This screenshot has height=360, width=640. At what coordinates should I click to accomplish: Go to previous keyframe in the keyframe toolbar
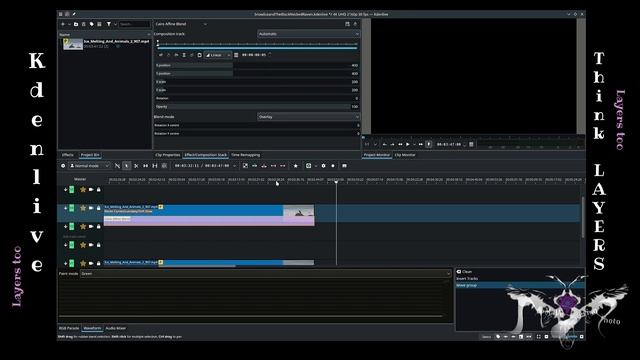[161, 55]
